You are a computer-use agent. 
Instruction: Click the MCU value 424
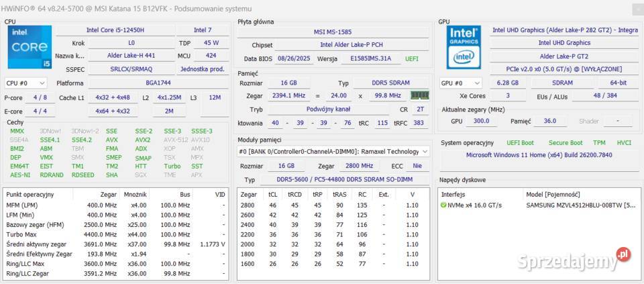coord(211,56)
